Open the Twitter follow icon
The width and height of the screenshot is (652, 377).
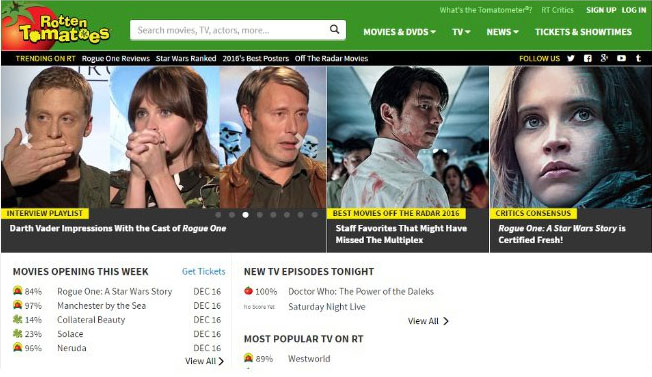tap(571, 58)
